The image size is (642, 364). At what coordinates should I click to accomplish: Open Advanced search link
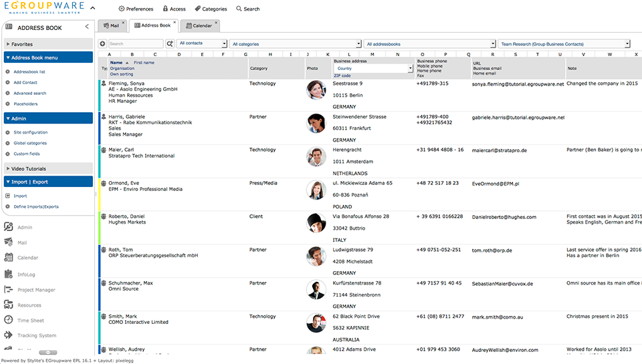coord(30,93)
